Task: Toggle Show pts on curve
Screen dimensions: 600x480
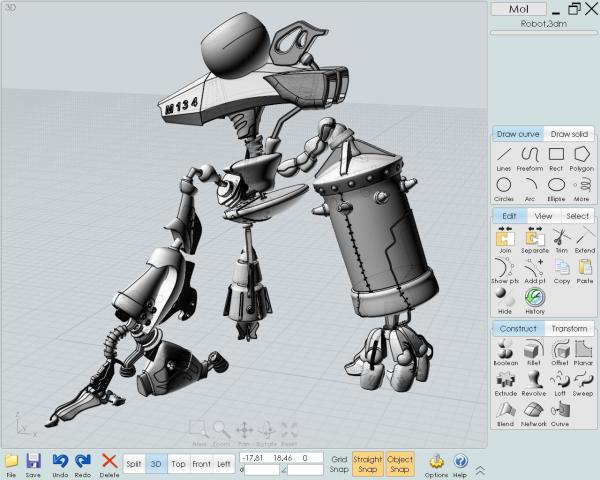Action: pos(505,271)
